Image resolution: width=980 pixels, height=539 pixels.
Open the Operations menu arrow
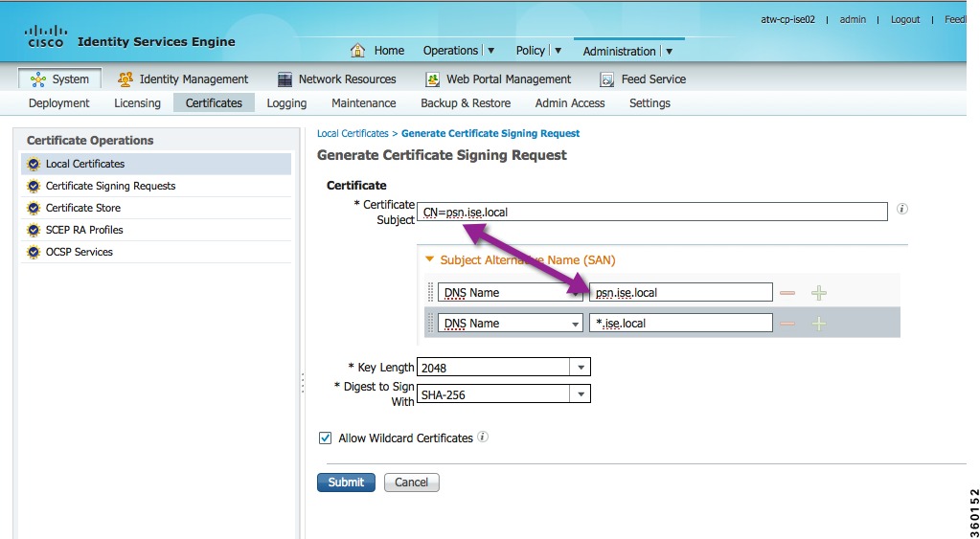(x=491, y=51)
